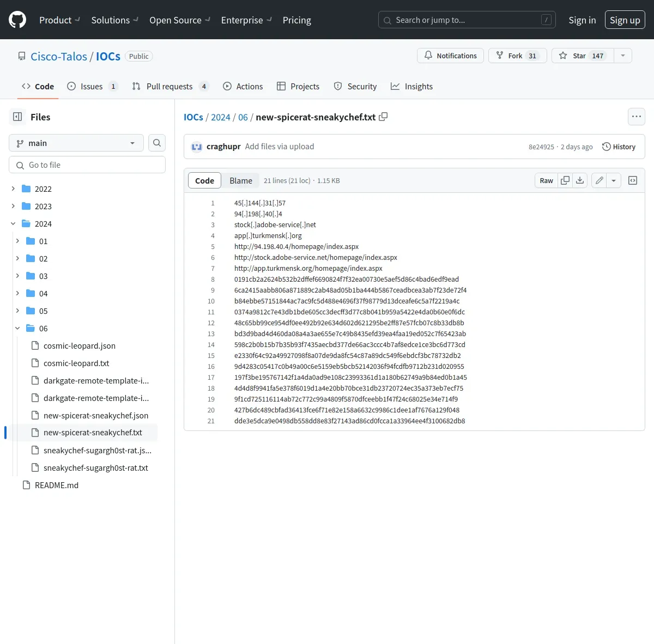Screen dimensions: 654x644
Task: Click the Notifications bell button
Action: click(x=450, y=56)
